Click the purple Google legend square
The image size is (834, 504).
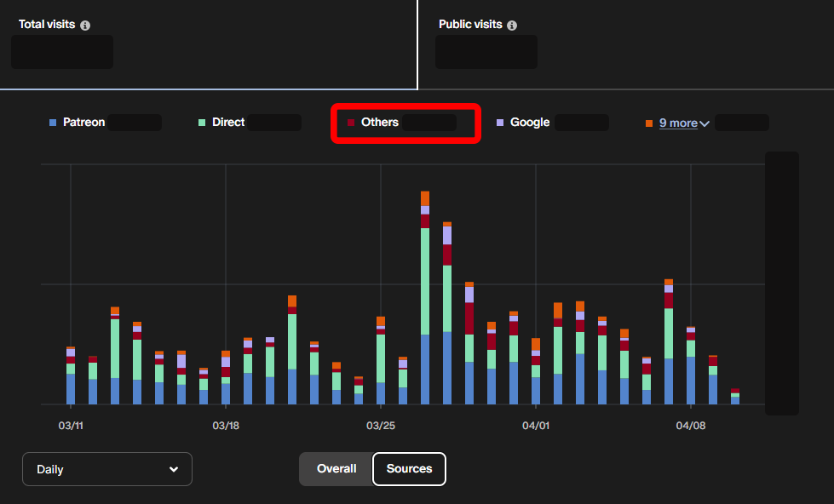(500, 123)
